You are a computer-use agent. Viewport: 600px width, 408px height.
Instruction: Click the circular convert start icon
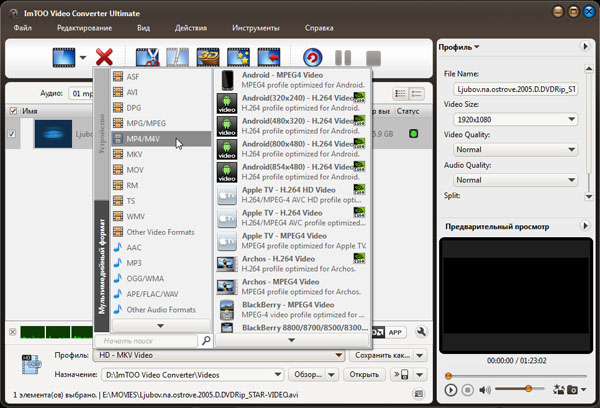pyautogui.click(x=312, y=59)
